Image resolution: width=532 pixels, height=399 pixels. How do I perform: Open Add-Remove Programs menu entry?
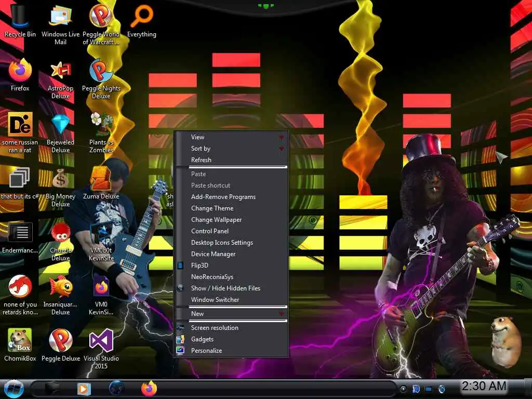pos(232,197)
